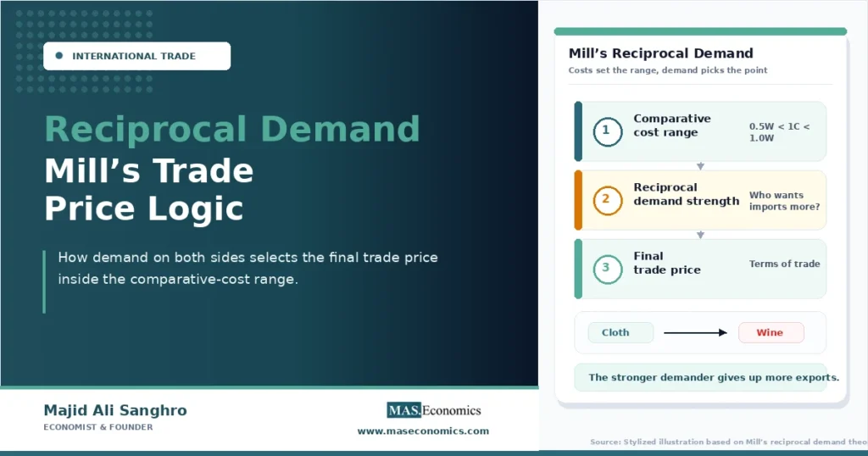
Task: Click the Cloth chip
Action: tap(620, 332)
